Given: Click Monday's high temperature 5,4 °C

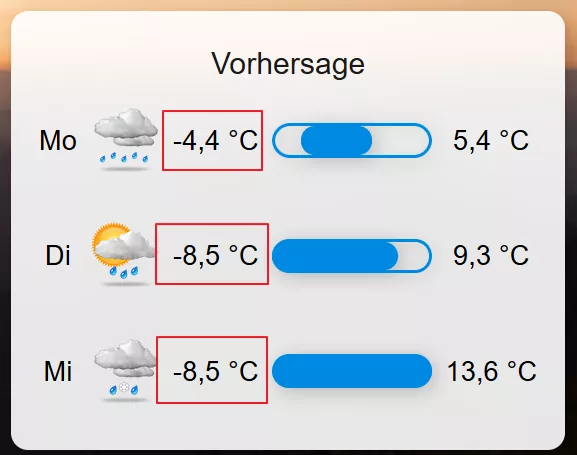Looking at the screenshot, I should tap(491, 140).
